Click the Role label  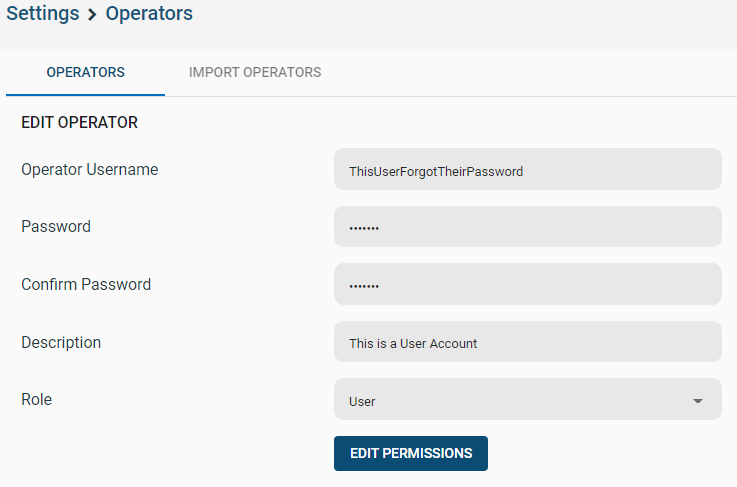click(37, 400)
